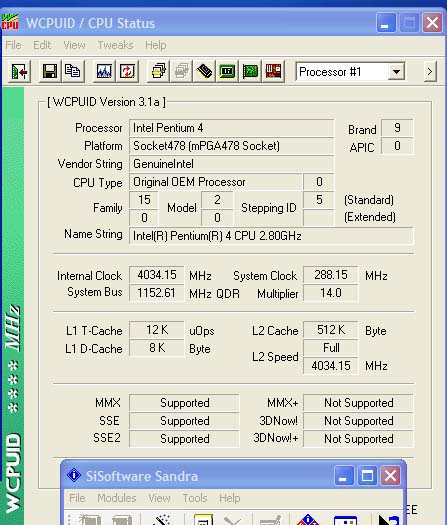This screenshot has height=525, width=447.
Task: Click the red refresh arrows icon
Action: (x=127, y=71)
